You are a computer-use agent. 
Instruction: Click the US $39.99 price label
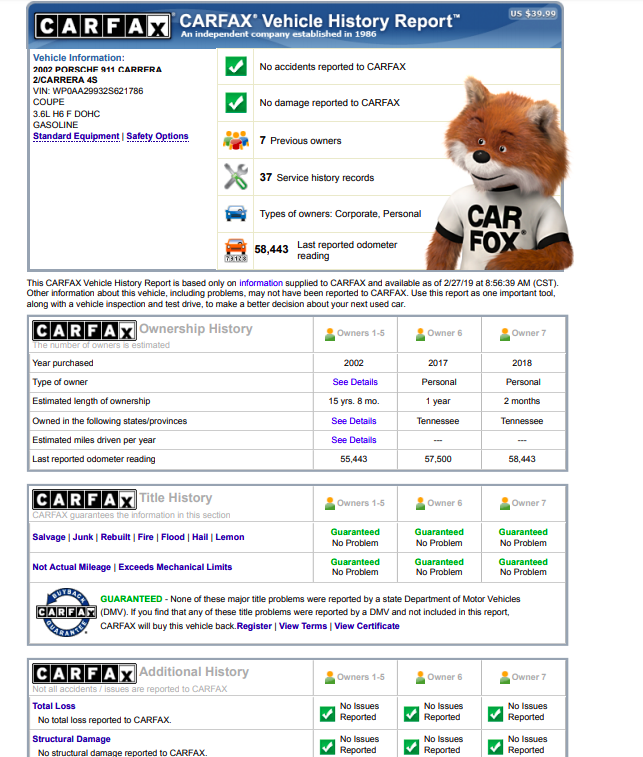[533, 14]
